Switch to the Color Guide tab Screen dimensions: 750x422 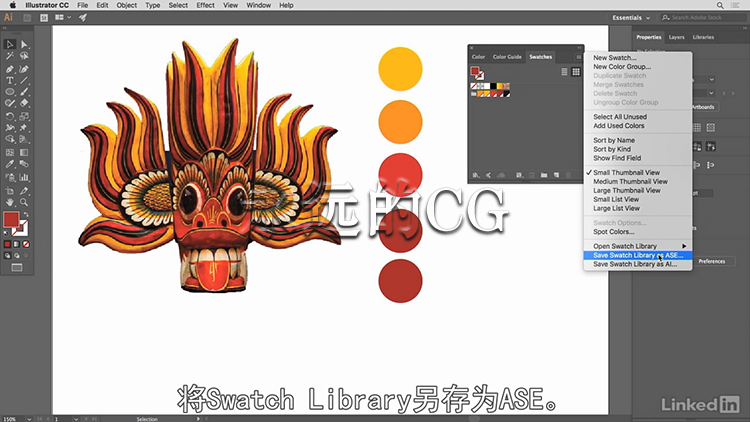[507, 56]
